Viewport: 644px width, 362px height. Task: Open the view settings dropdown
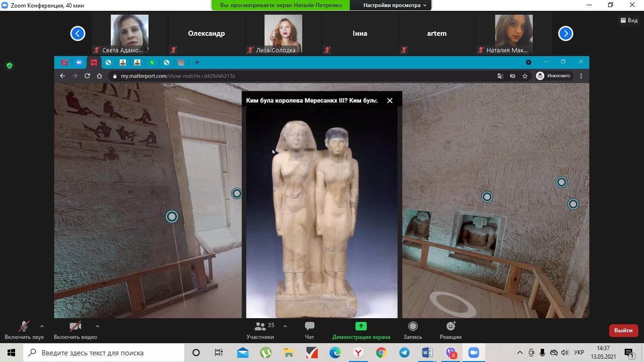point(394,5)
